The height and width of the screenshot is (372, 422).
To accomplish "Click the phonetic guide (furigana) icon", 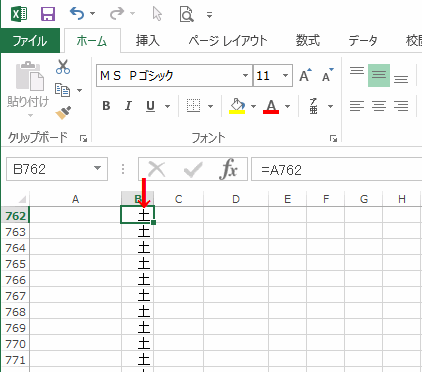I will [x=313, y=106].
